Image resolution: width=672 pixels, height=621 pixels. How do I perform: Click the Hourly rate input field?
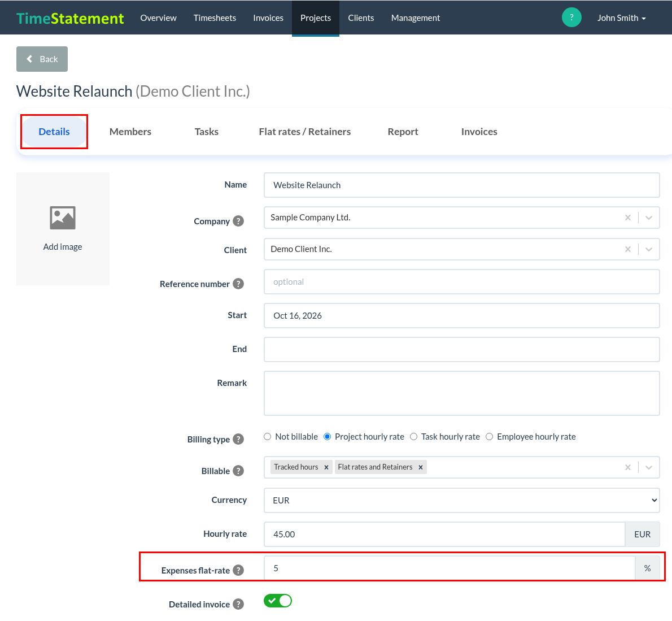point(444,535)
